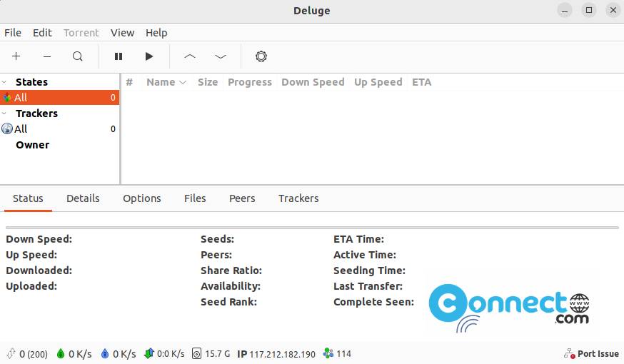
Task: Open the Torrent menu
Action: pos(81,33)
